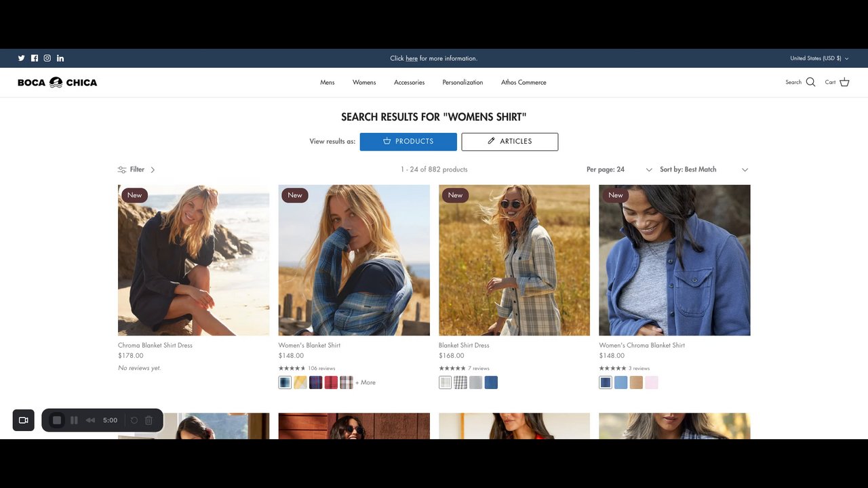
Task: Open Blanket Shirt Dress product title
Action: pyautogui.click(x=464, y=345)
